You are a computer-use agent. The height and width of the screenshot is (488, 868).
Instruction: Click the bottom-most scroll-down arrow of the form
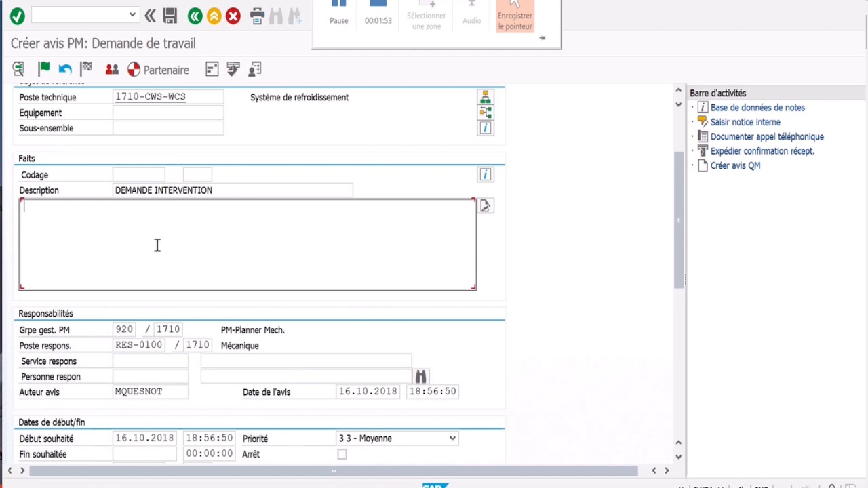tap(679, 457)
